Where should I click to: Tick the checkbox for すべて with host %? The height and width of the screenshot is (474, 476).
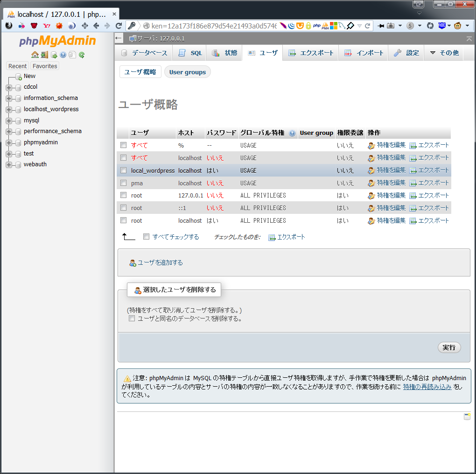tap(123, 145)
